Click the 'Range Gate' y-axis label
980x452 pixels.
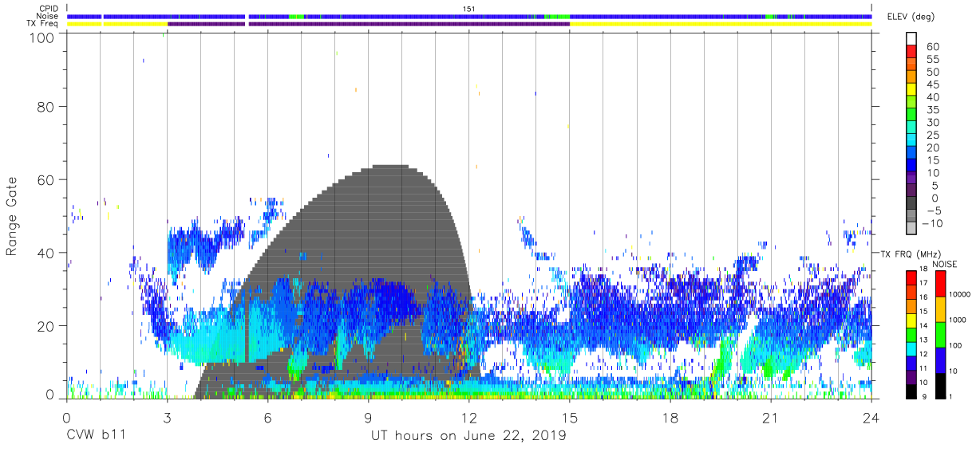tap(12, 217)
